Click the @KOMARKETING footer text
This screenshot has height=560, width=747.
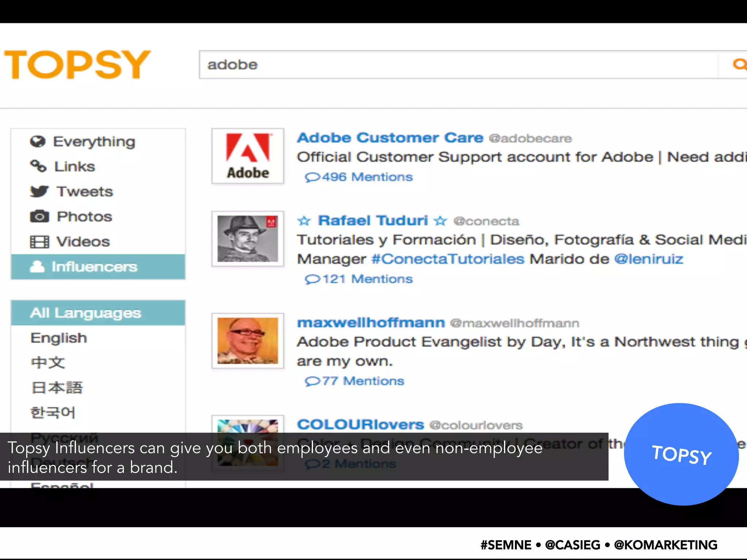[x=666, y=545]
